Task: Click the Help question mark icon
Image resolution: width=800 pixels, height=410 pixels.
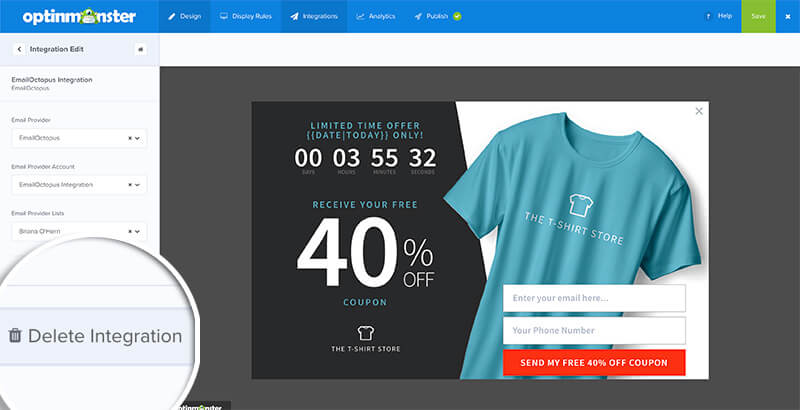Action: (708, 16)
